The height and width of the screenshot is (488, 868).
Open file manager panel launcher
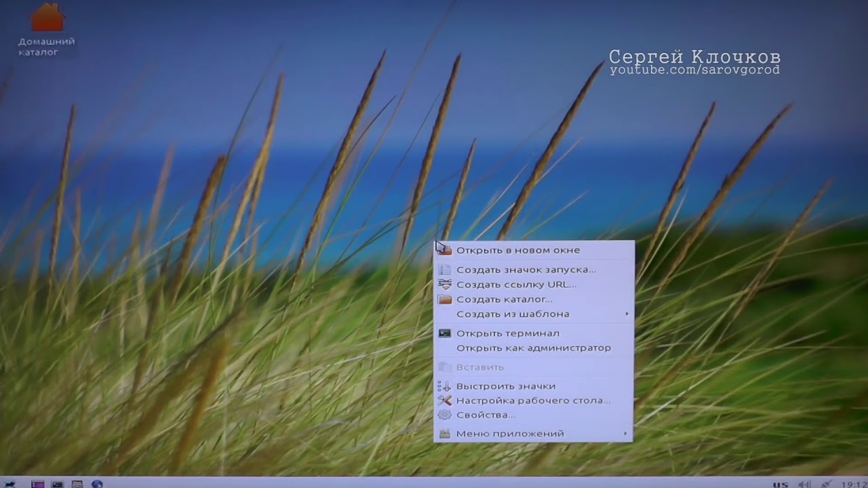coord(77,484)
